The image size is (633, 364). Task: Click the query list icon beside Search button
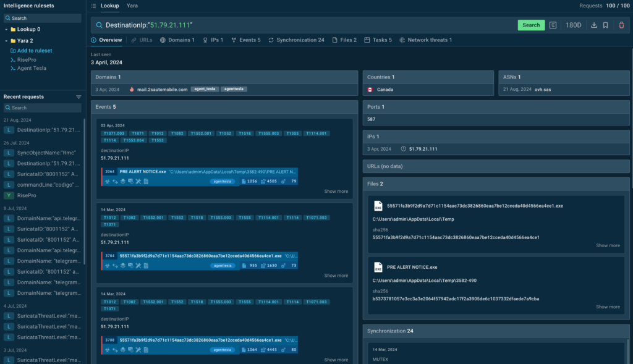click(x=553, y=25)
